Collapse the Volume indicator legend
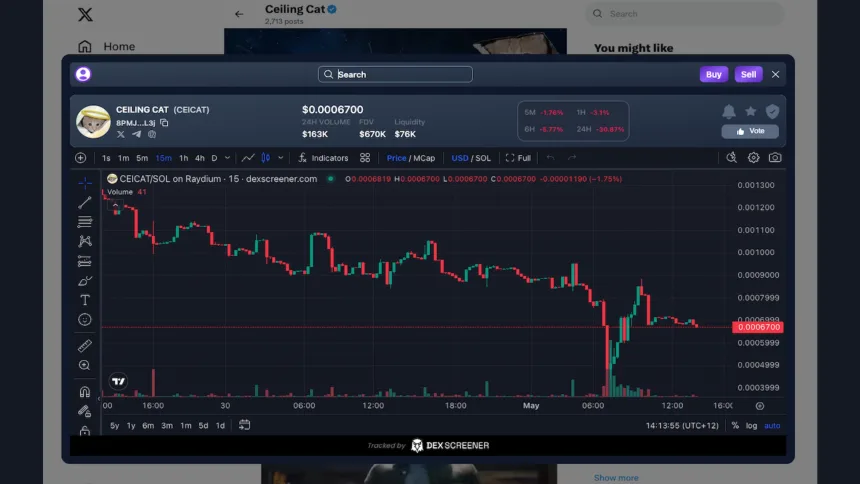The height and width of the screenshot is (484, 860). pos(116,205)
